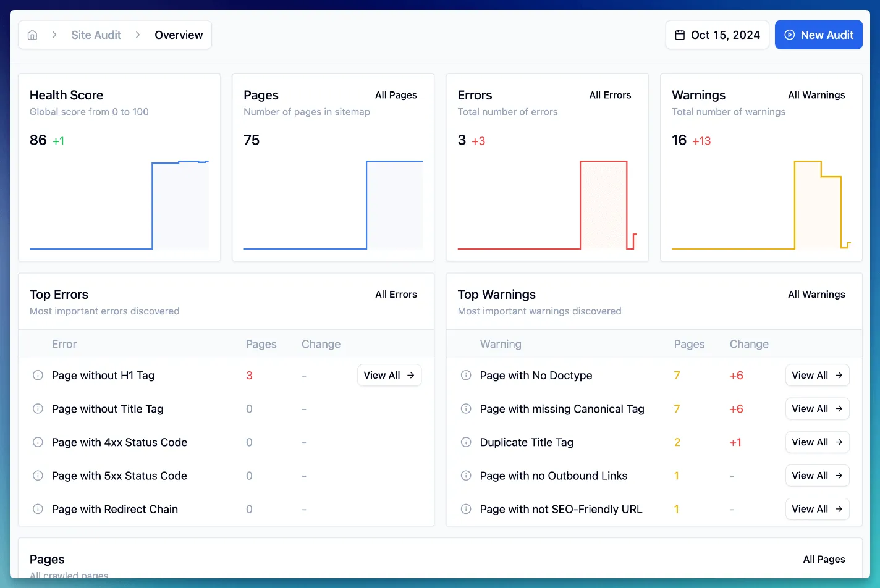Image resolution: width=880 pixels, height=588 pixels.
Task: Click the info icon beside Page without H1 Tag
Action: 37,375
